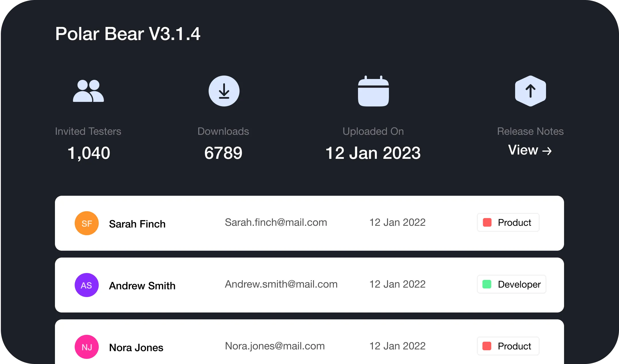Click the 6789 Downloads count
This screenshot has width=619, height=364.
(223, 153)
